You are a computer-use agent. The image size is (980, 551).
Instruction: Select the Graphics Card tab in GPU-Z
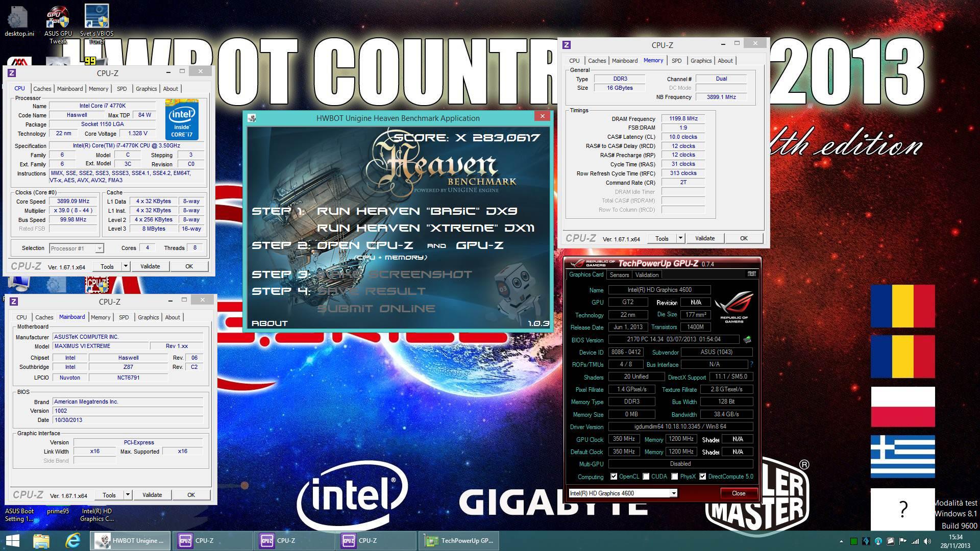click(x=586, y=274)
